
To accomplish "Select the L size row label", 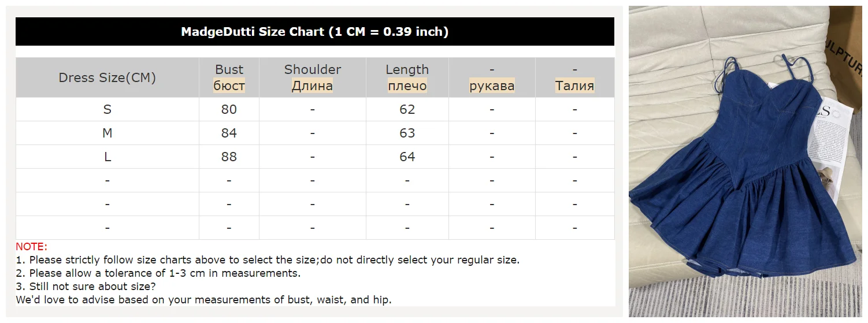I will coord(107,157).
